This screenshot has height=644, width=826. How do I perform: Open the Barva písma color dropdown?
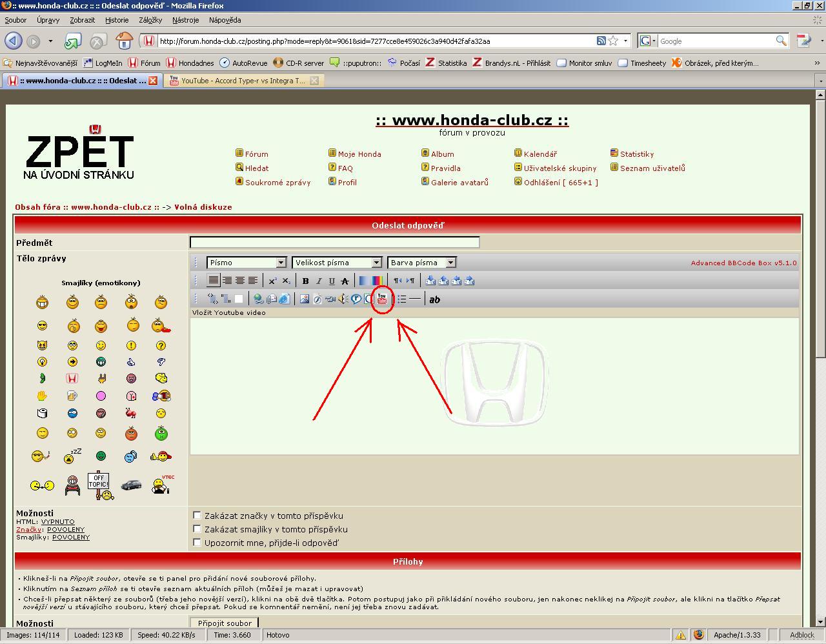point(421,263)
